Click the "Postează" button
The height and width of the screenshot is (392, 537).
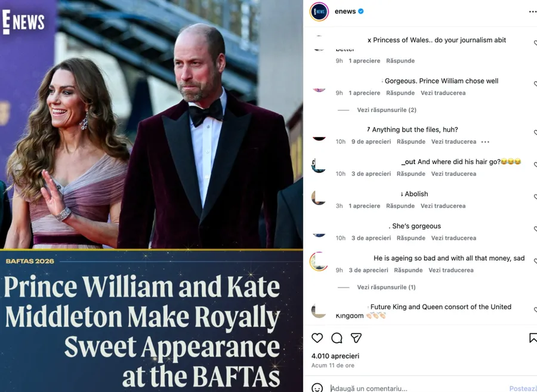point(523,388)
